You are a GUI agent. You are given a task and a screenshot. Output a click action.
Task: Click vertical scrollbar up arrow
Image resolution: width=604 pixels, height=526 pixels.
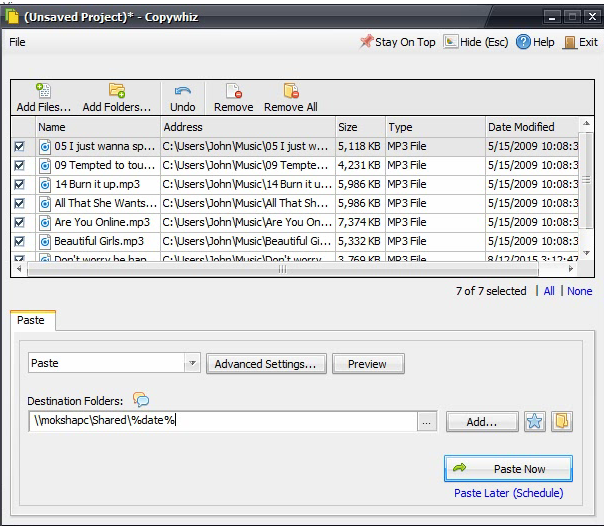click(x=586, y=124)
